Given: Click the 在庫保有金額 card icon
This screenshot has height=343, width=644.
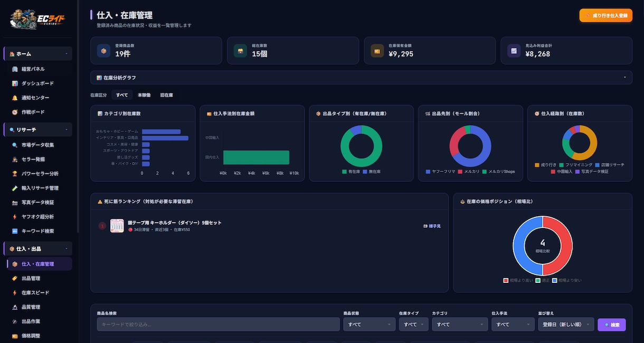Looking at the screenshot, I should (x=377, y=51).
